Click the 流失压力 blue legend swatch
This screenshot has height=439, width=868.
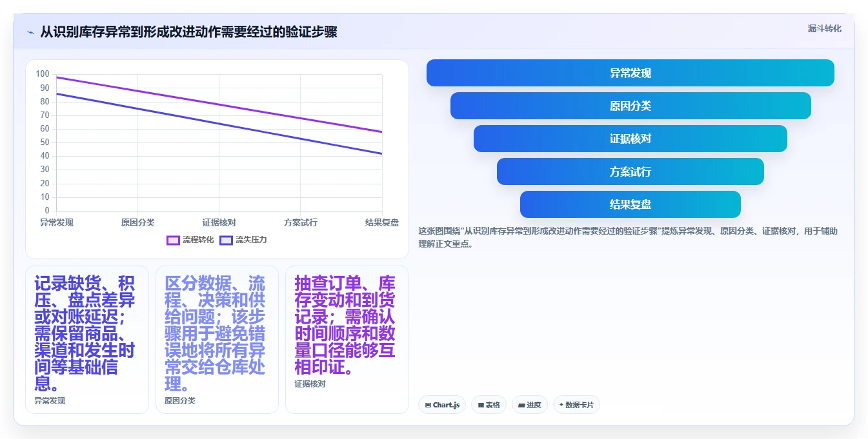[x=226, y=240]
